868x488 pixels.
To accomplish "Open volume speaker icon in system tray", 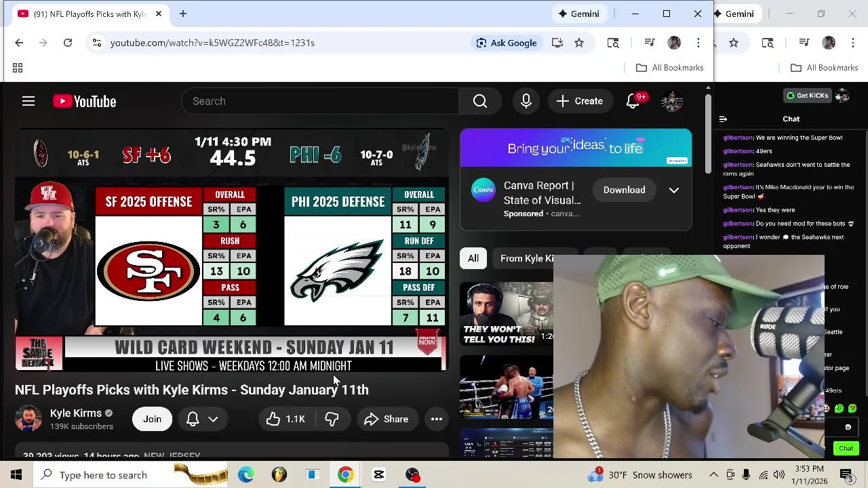I will 779,474.
